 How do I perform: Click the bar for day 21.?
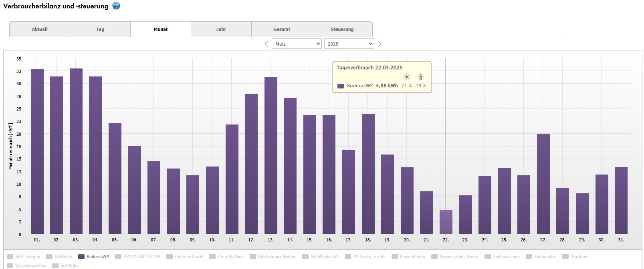point(426,213)
